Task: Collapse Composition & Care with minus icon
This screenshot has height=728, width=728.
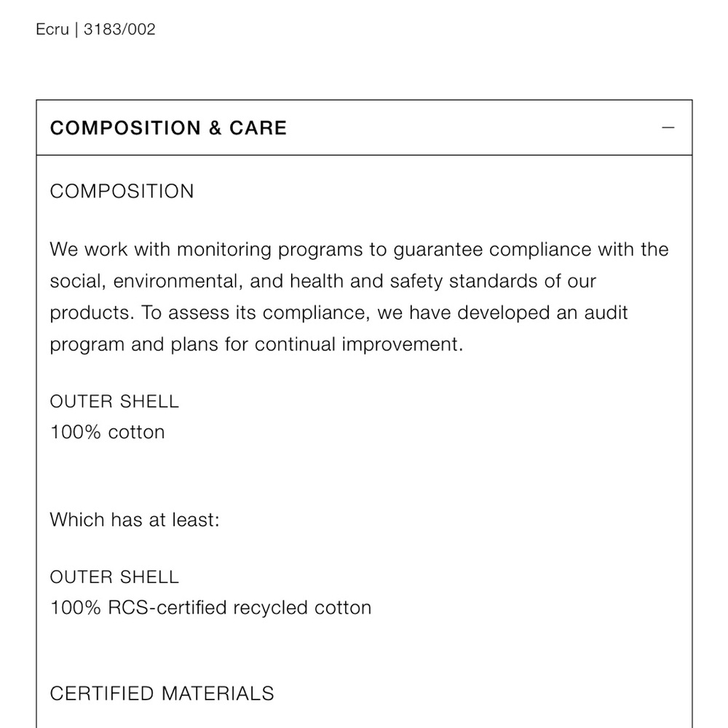Action: point(668,127)
